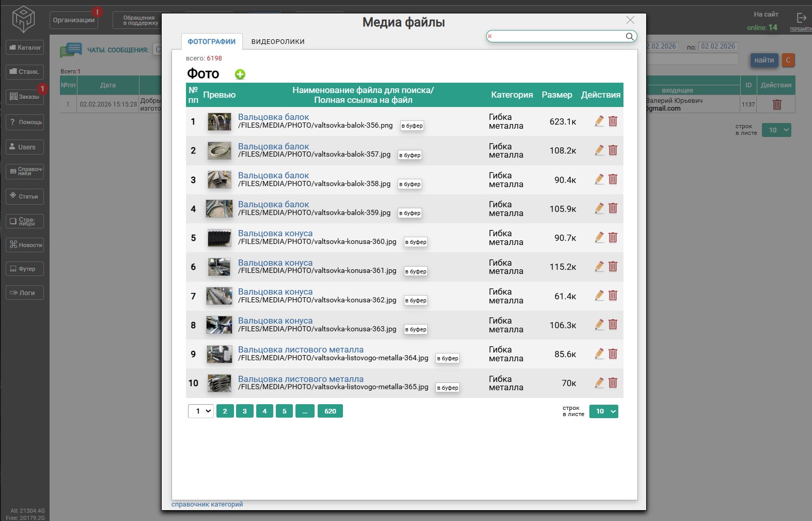Open Статьи in the left sidebar
Image resolution: width=812 pixels, height=521 pixels.
[x=25, y=196]
